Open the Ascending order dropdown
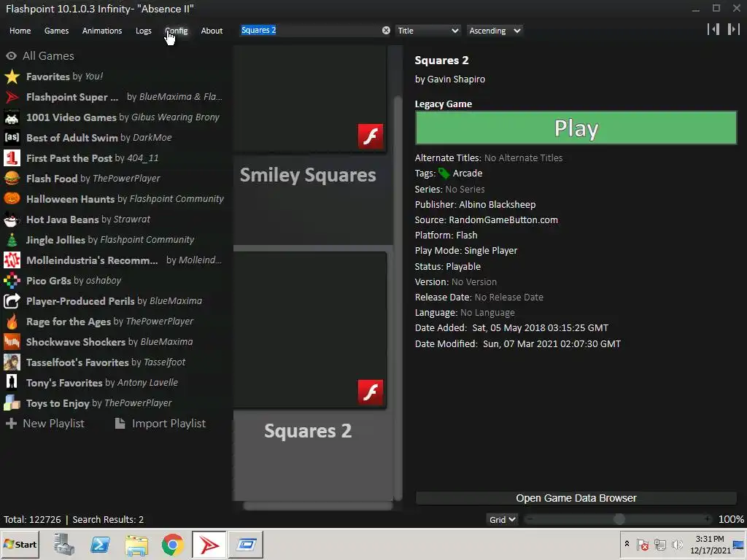The image size is (747, 560). click(x=495, y=31)
